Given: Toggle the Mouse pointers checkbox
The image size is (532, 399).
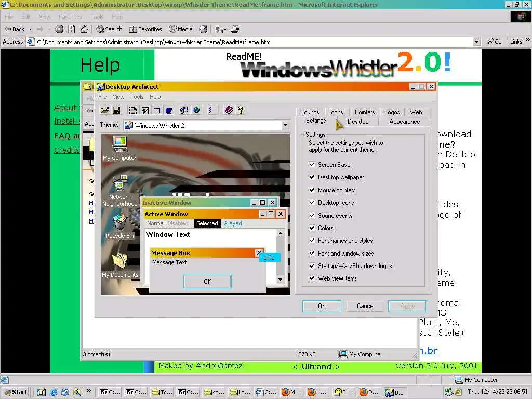Looking at the screenshot, I should (x=312, y=190).
